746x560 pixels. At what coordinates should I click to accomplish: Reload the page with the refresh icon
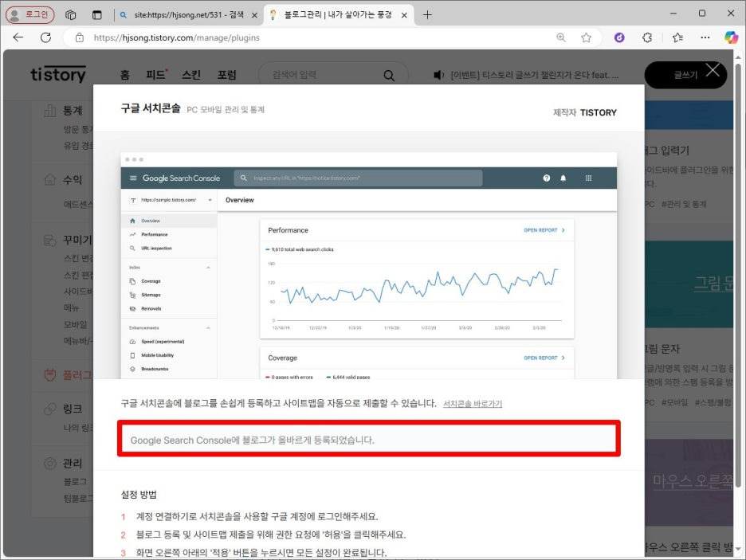45,37
